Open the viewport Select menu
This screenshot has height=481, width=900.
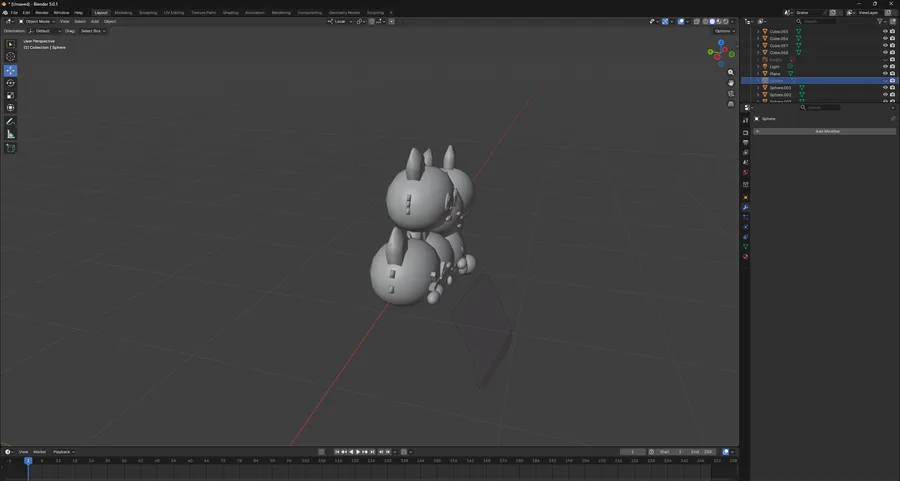(x=80, y=21)
